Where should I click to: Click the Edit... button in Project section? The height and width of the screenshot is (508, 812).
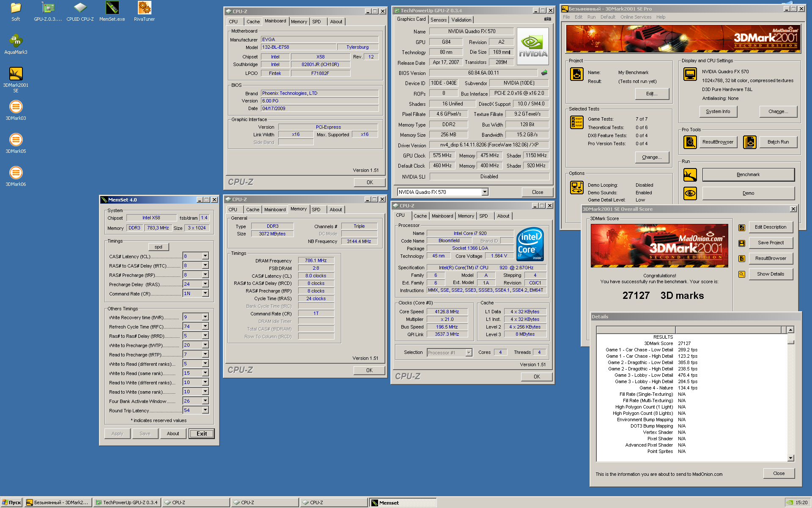pos(652,94)
